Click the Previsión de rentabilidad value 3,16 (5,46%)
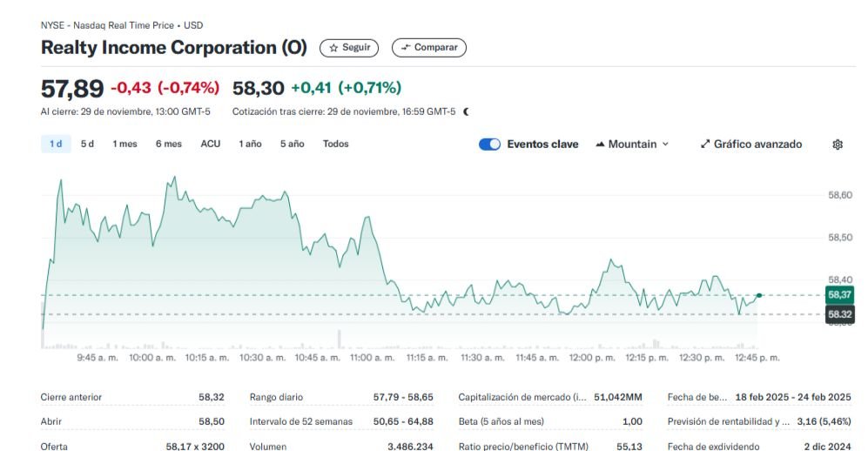Screen dimensions: 868x451 pyautogui.click(x=824, y=421)
